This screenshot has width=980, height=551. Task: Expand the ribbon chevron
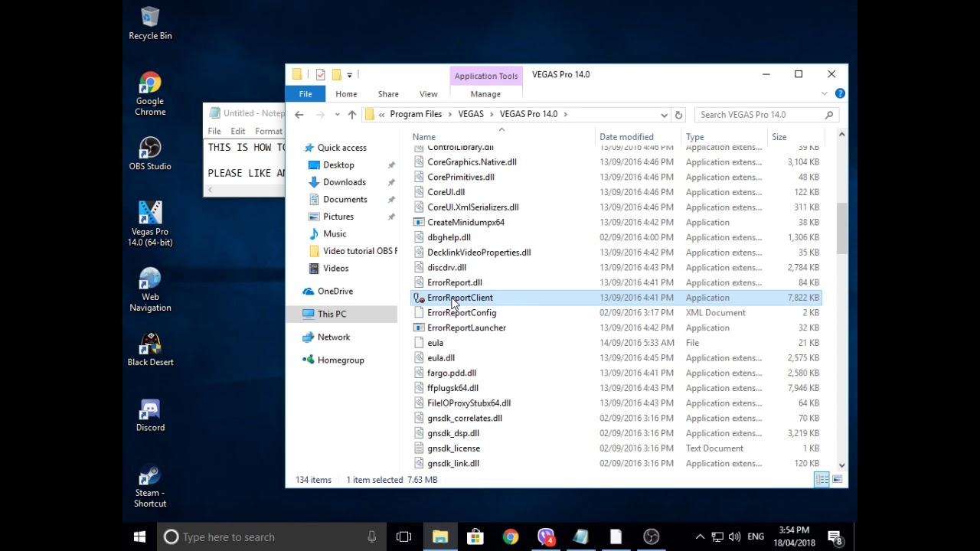[x=825, y=93]
